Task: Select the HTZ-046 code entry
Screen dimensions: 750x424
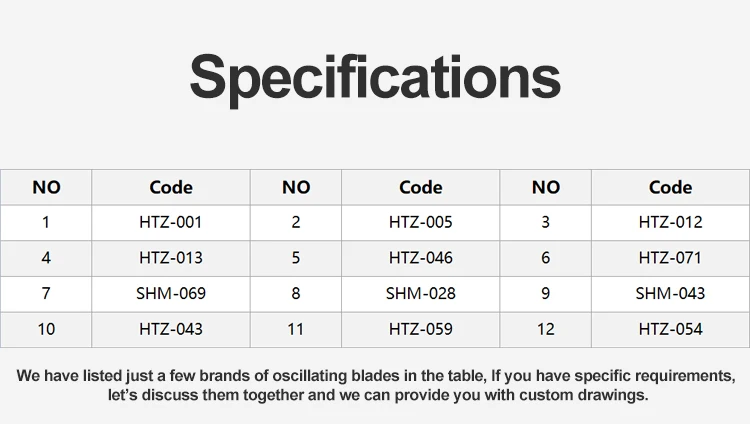Action: tap(420, 258)
